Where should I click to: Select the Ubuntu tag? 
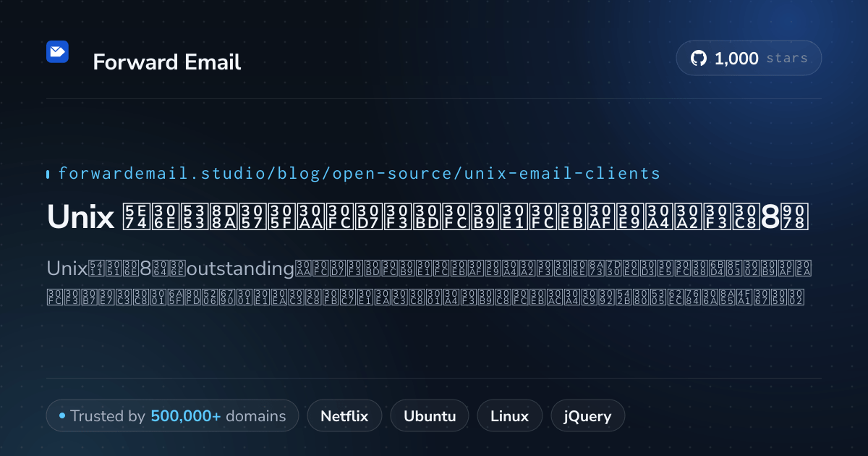430,416
